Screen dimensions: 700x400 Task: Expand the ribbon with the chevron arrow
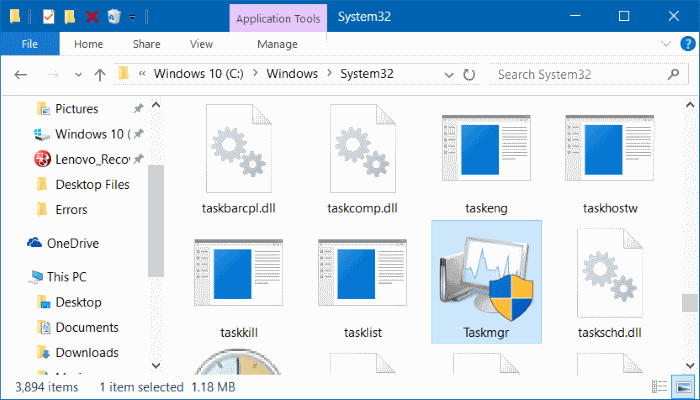[666, 44]
